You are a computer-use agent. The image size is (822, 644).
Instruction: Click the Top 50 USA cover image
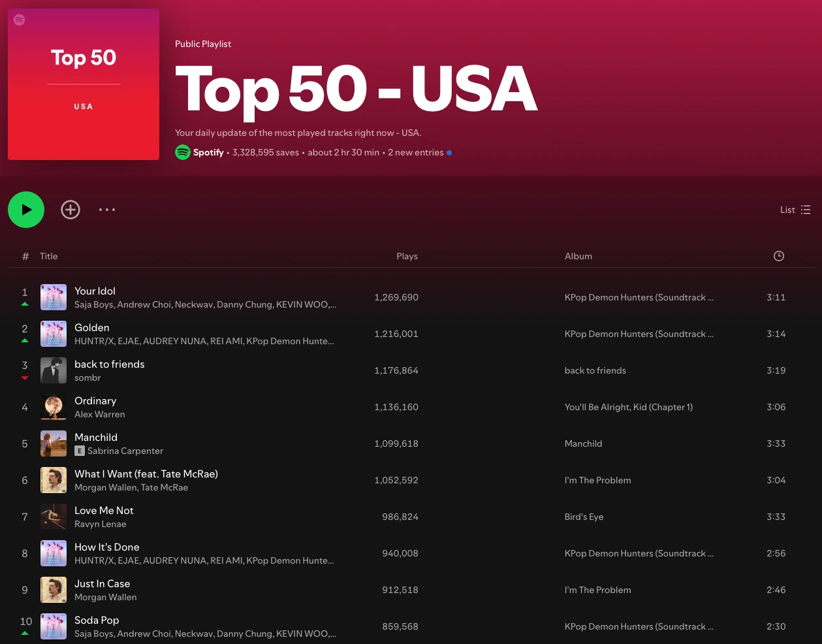[84, 84]
